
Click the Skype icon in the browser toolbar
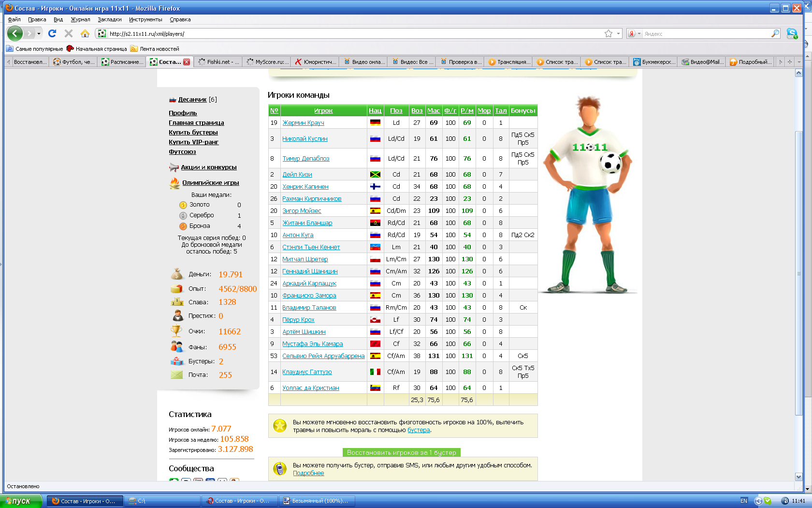click(x=792, y=33)
